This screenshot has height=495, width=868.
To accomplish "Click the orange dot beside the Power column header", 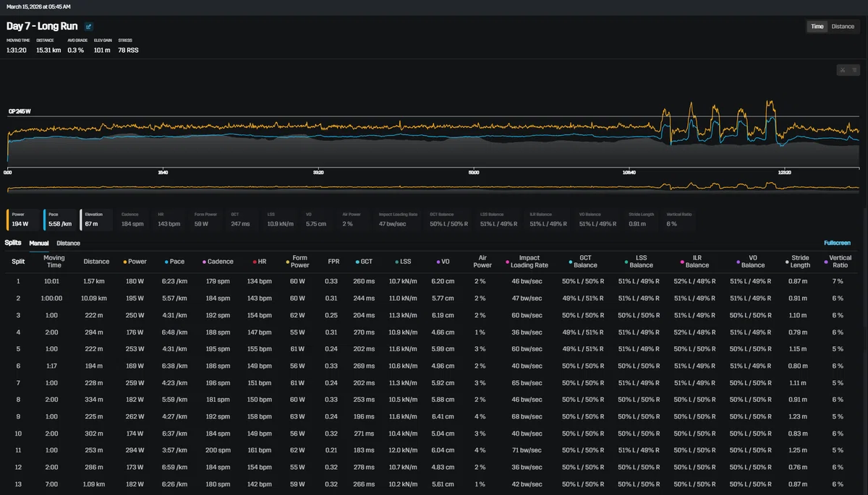I will coord(125,262).
